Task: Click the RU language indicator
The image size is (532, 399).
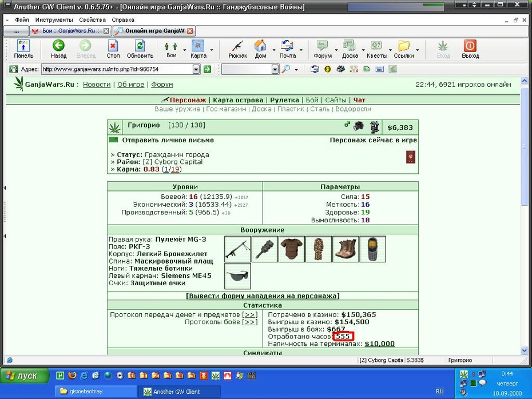Action: [439, 391]
